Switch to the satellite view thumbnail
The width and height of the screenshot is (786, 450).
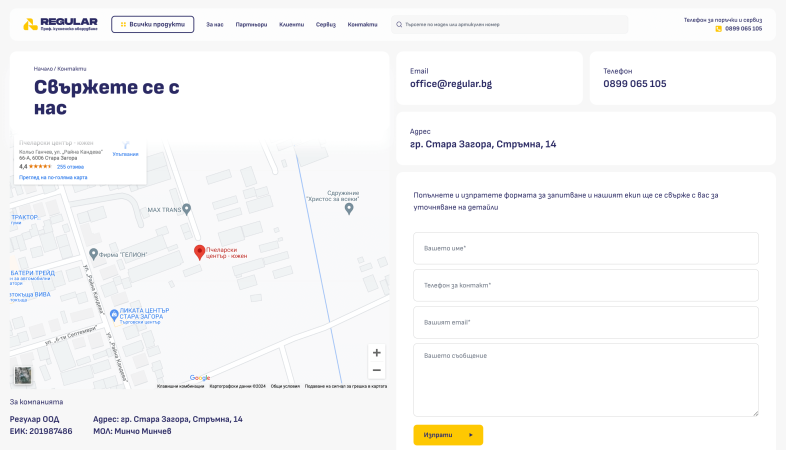coord(23,375)
